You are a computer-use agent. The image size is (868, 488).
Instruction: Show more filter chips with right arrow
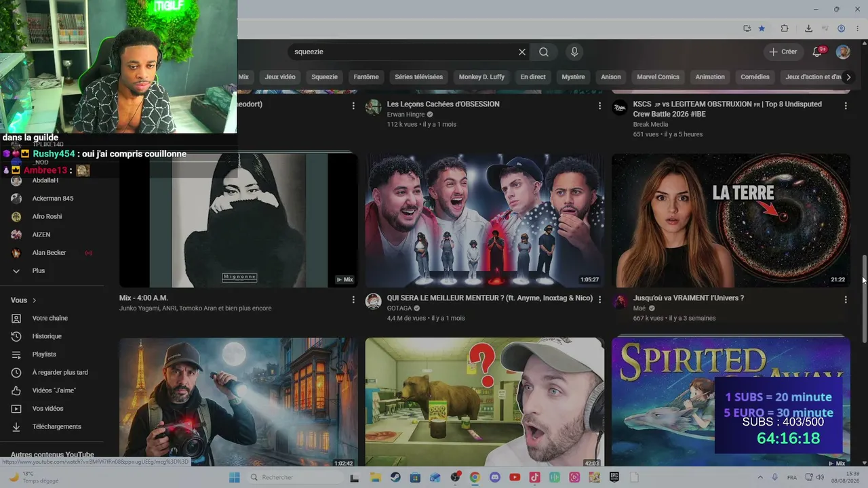point(848,77)
